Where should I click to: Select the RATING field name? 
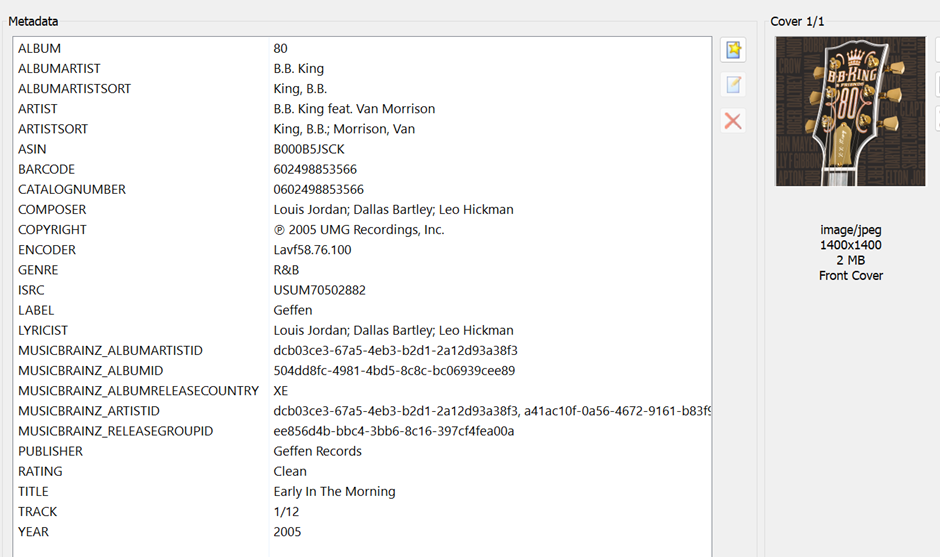pos(40,472)
